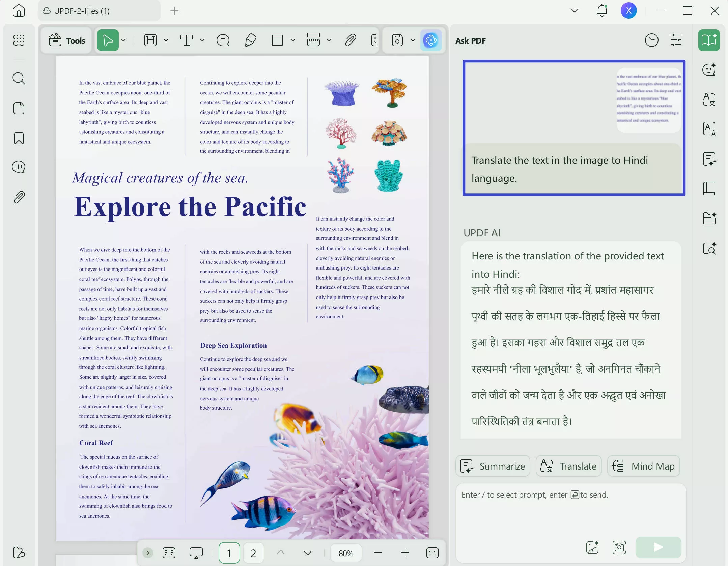The width and height of the screenshot is (728, 566).
Task: Toggle the UPDF AI assistant button
Action: (431, 40)
